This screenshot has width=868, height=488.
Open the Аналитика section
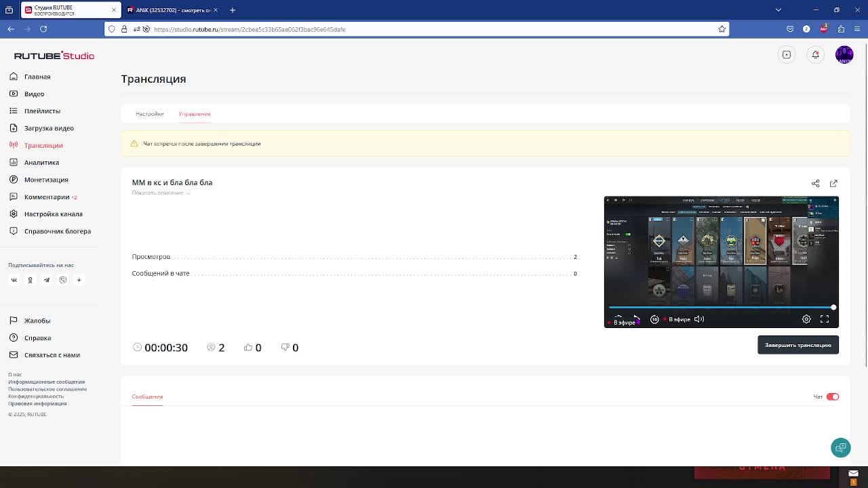coord(41,162)
